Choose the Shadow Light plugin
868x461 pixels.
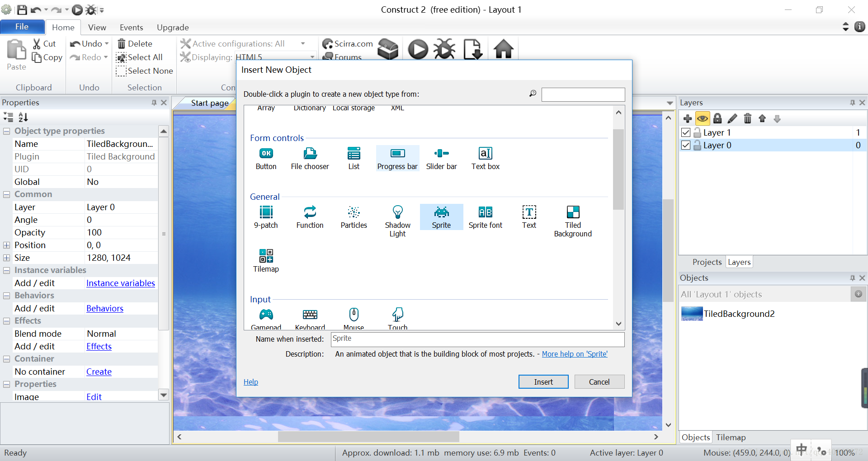[397, 221]
